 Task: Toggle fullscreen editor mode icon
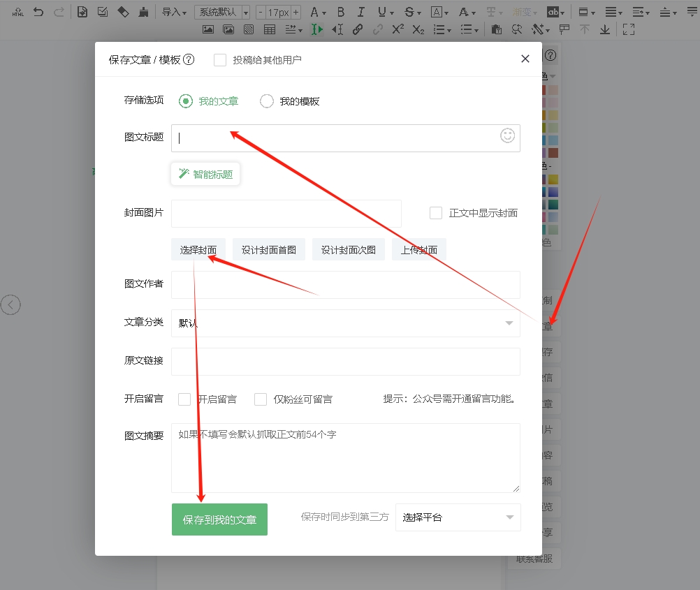(x=629, y=29)
